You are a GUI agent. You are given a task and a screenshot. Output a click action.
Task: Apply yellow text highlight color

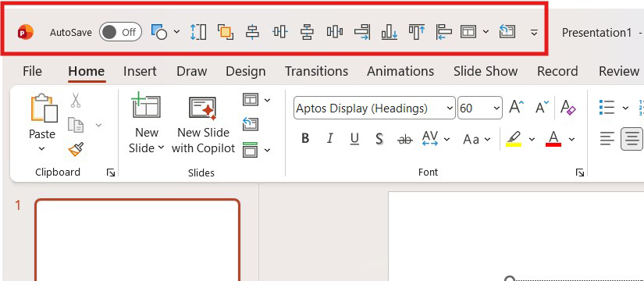pos(514,139)
